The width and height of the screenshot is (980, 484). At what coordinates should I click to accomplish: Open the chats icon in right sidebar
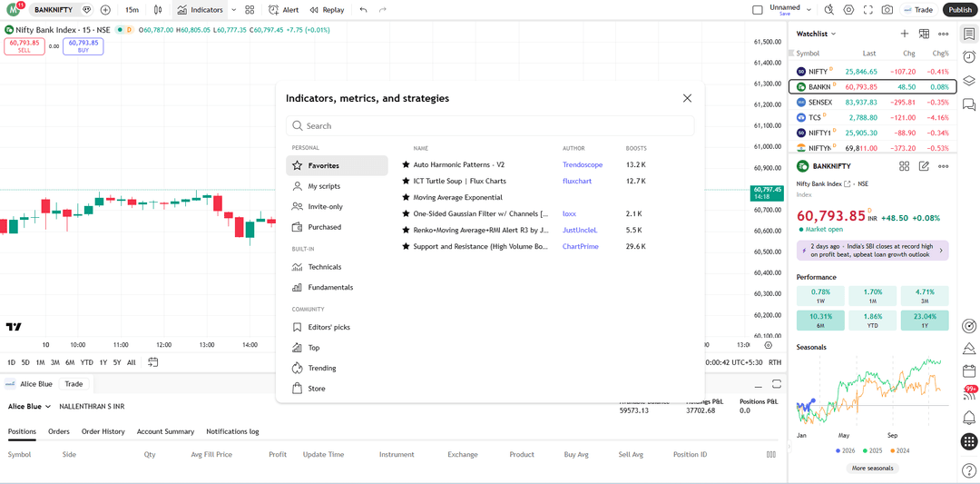(x=969, y=104)
